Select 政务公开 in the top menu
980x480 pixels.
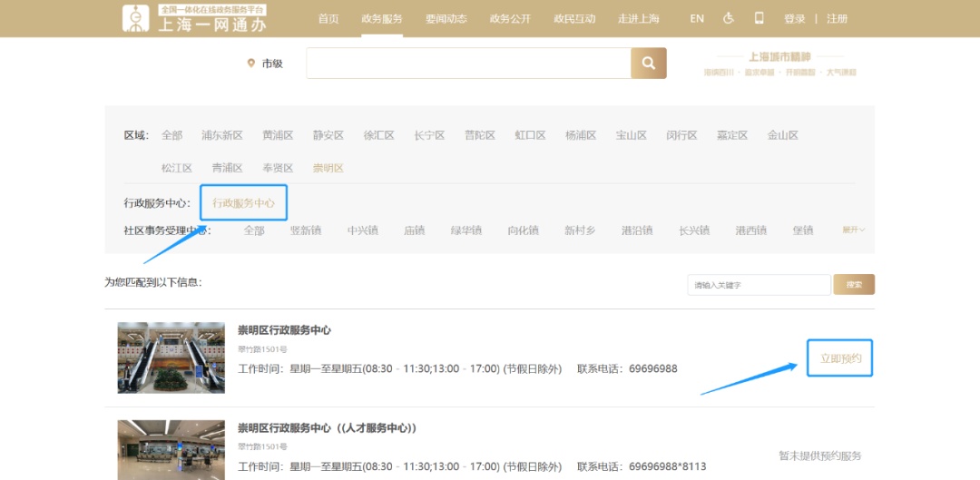point(510,18)
